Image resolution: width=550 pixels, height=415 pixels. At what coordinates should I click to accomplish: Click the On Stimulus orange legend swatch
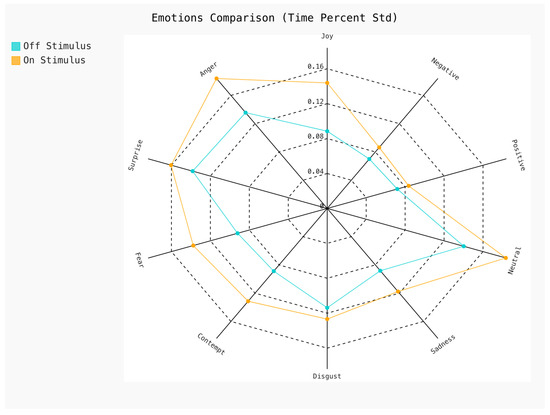[x=16, y=60]
